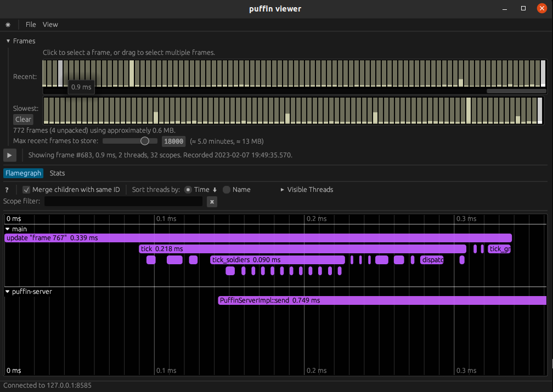Click the 'Connected to 127.0.0.1:8585' status text
The width and height of the screenshot is (553, 392).
point(47,385)
